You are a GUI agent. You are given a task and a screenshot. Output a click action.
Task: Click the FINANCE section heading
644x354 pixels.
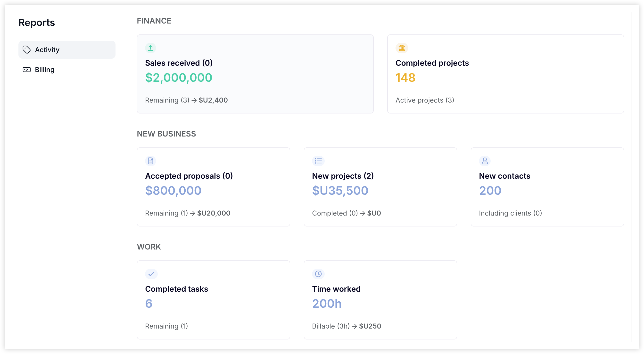[x=154, y=21]
